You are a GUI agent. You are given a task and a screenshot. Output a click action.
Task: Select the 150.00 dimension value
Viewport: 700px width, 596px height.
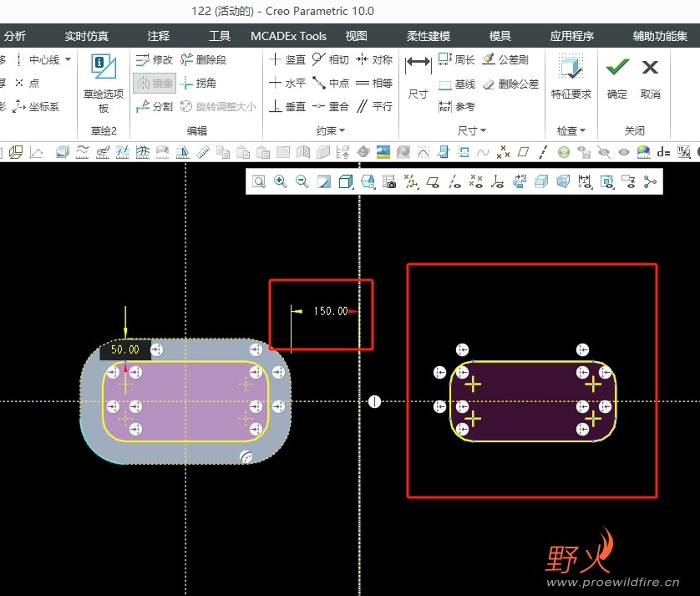tap(330, 311)
